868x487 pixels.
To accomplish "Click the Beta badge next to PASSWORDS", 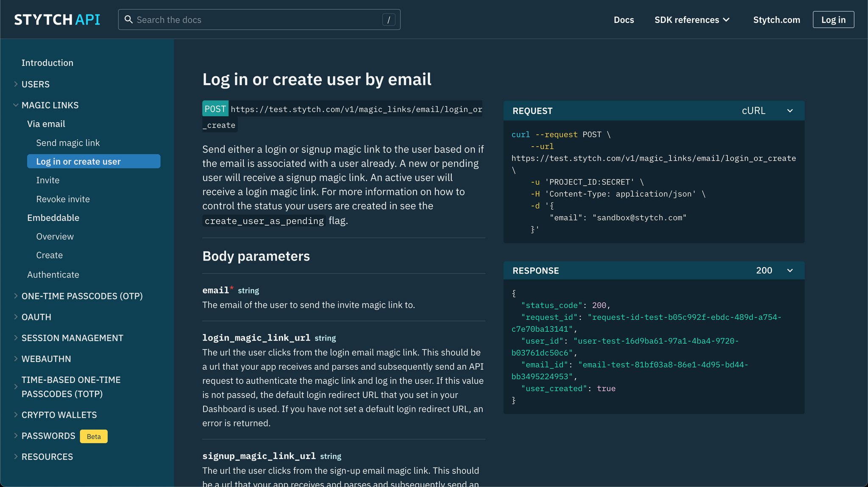I will [94, 436].
